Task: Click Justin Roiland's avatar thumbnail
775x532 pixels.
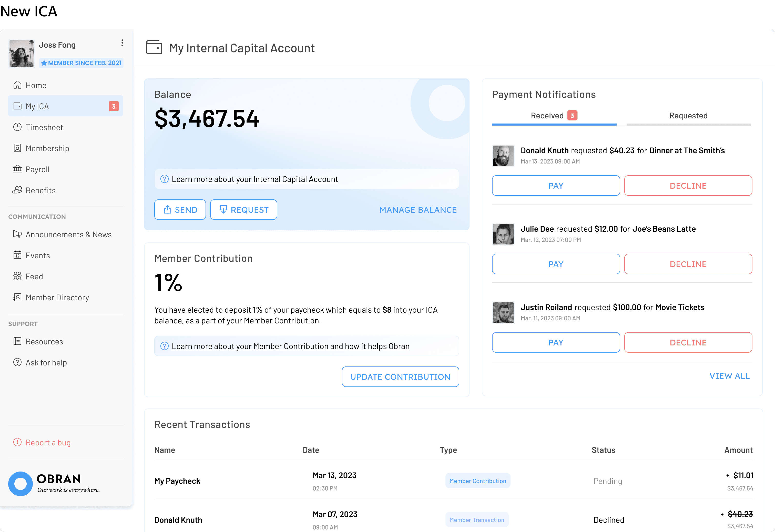Action: pos(503,313)
